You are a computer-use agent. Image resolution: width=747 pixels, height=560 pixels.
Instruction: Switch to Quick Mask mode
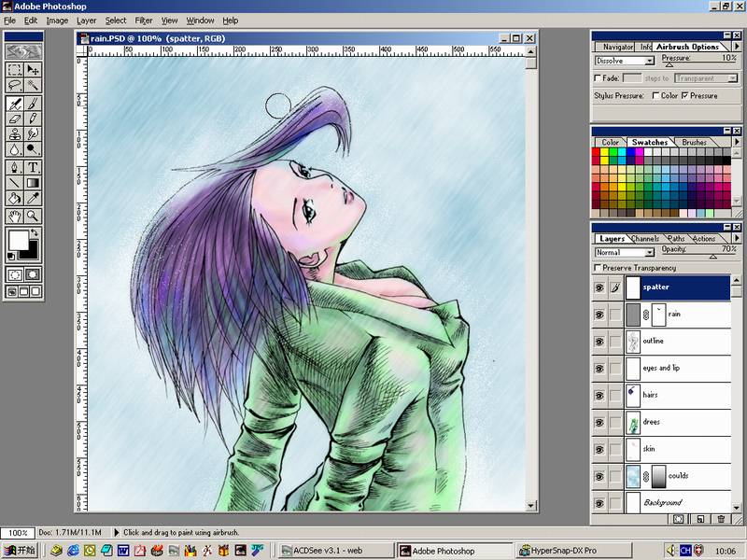pyautogui.click(x=33, y=274)
